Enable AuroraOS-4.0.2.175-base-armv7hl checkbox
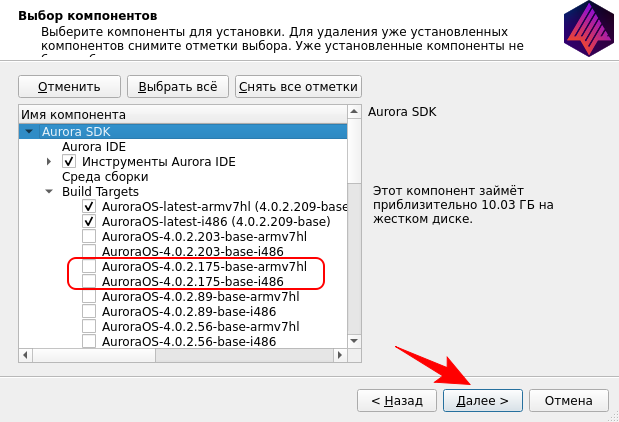Image resolution: width=619 pixels, height=422 pixels. [89, 267]
